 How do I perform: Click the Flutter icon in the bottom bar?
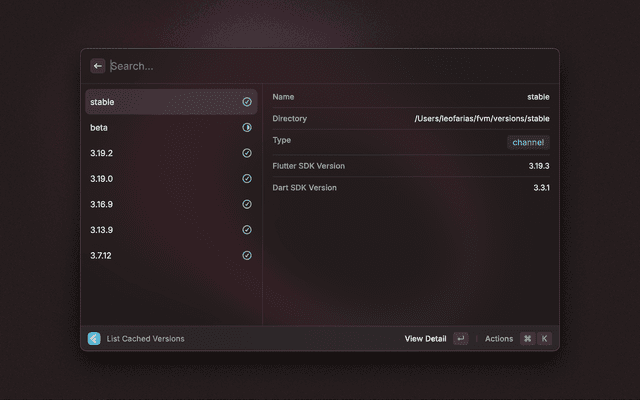tap(94, 339)
